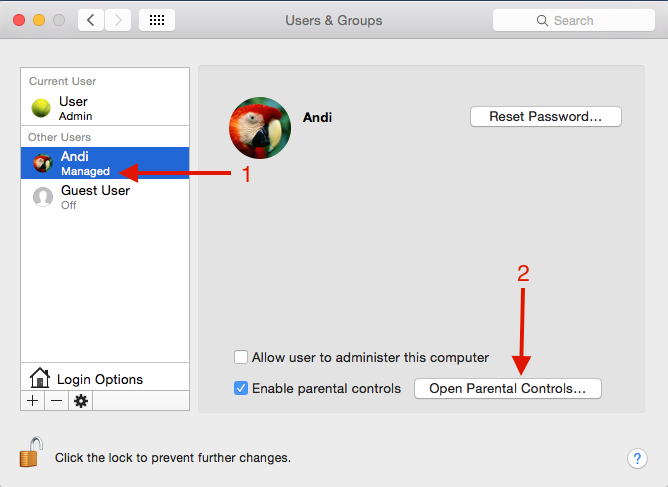The image size is (668, 487).
Task: Click Andi's parrot profile picture
Action: [x=259, y=127]
